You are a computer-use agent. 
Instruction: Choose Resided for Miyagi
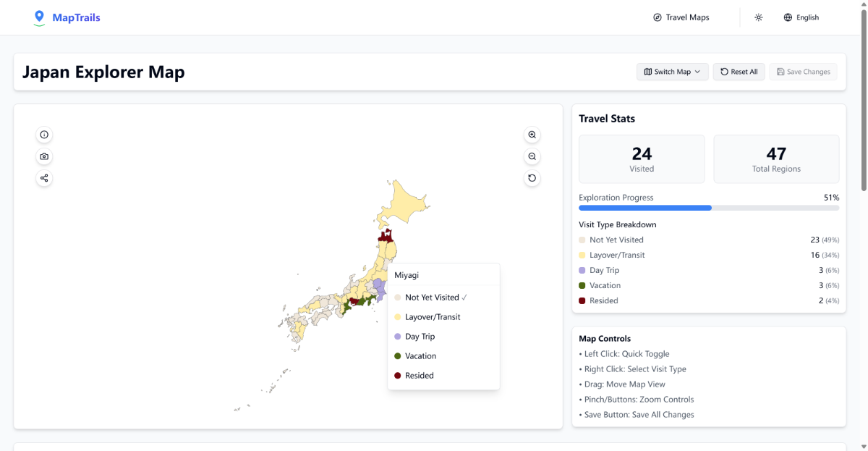click(443, 376)
